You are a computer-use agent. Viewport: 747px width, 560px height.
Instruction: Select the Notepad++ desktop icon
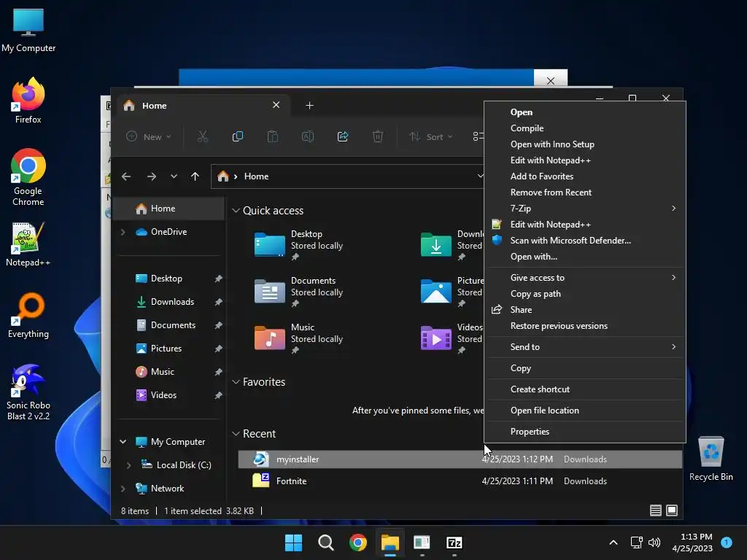click(28, 244)
